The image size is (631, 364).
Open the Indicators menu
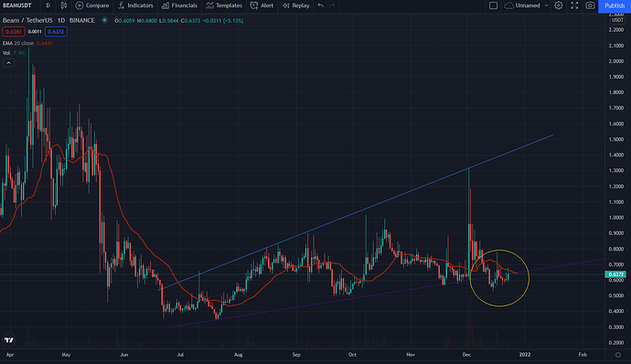(x=135, y=5)
